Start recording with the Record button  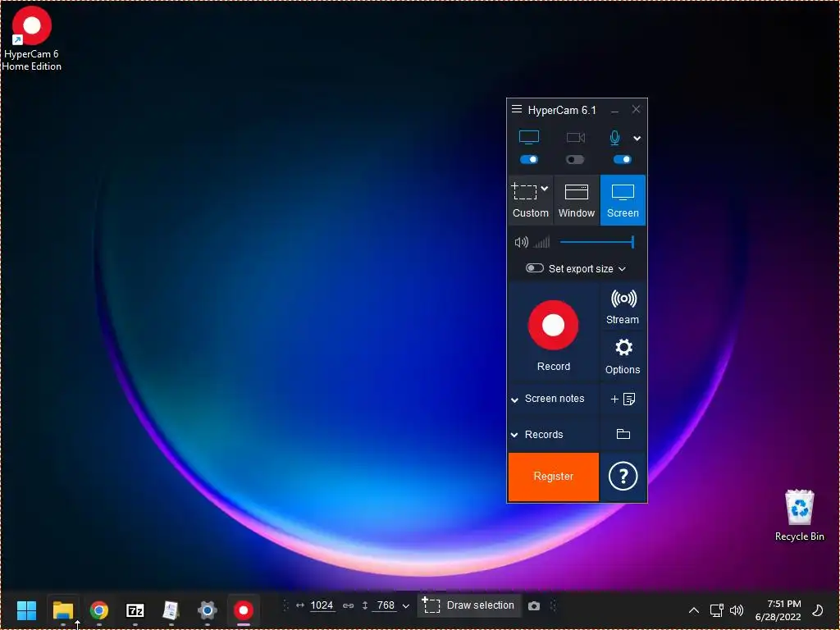554,334
